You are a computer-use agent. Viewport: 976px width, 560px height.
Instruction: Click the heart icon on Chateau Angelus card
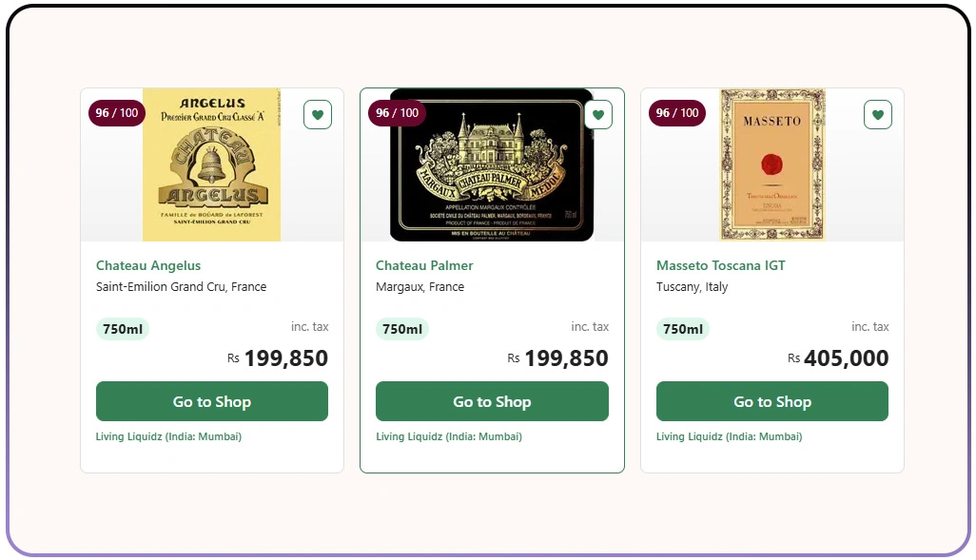point(317,114)
